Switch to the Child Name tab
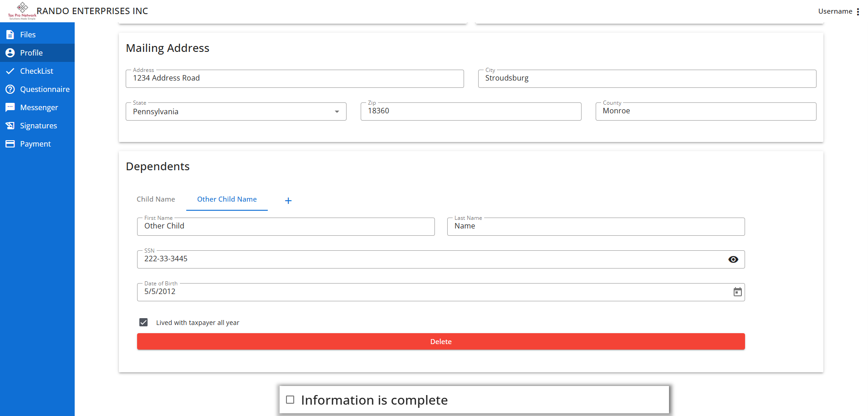868x416 pixels. pyautogui.click(x=156, y=199)
